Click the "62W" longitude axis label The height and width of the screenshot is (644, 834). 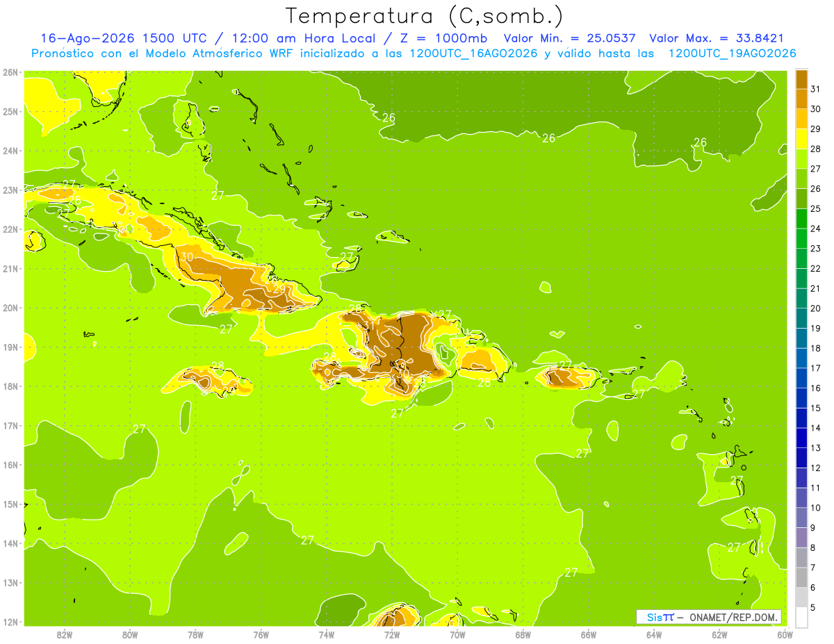(x=719, y=634)
